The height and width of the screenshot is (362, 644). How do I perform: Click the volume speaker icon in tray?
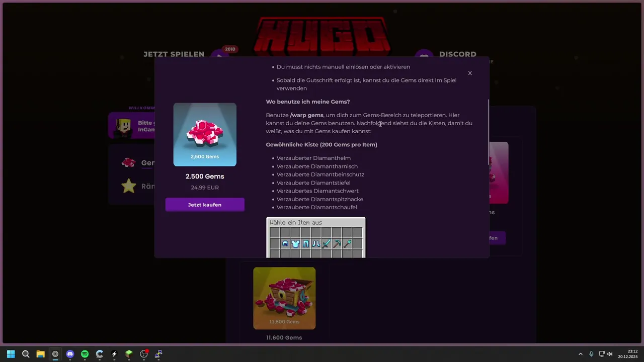(610, 354)
